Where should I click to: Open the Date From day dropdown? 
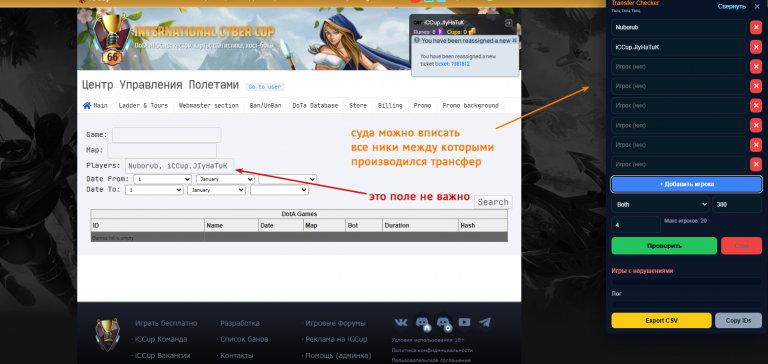[x=162, y=179]
